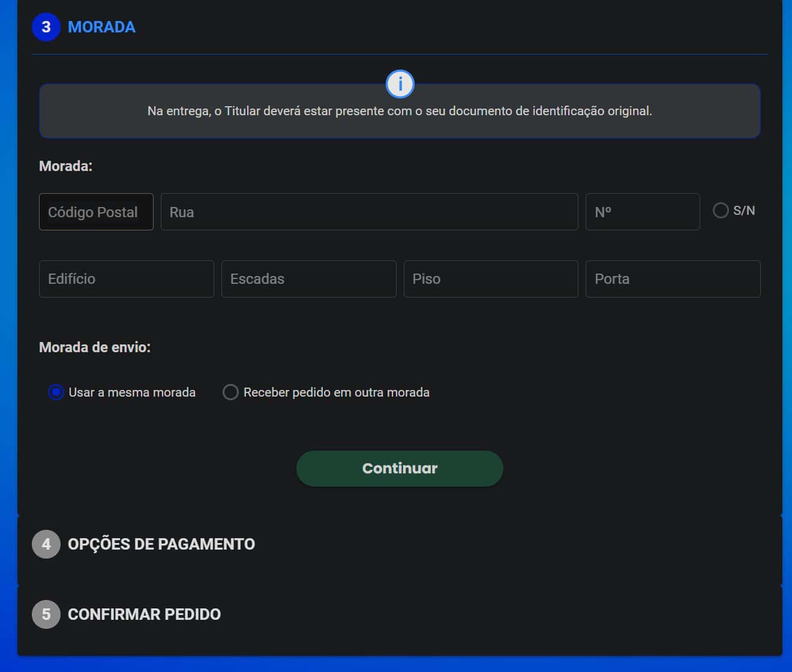Image resolution: width=792 pixels, height=672 pixels.
Task: Click the MORADA section heading
Action: tap(101, 27)
